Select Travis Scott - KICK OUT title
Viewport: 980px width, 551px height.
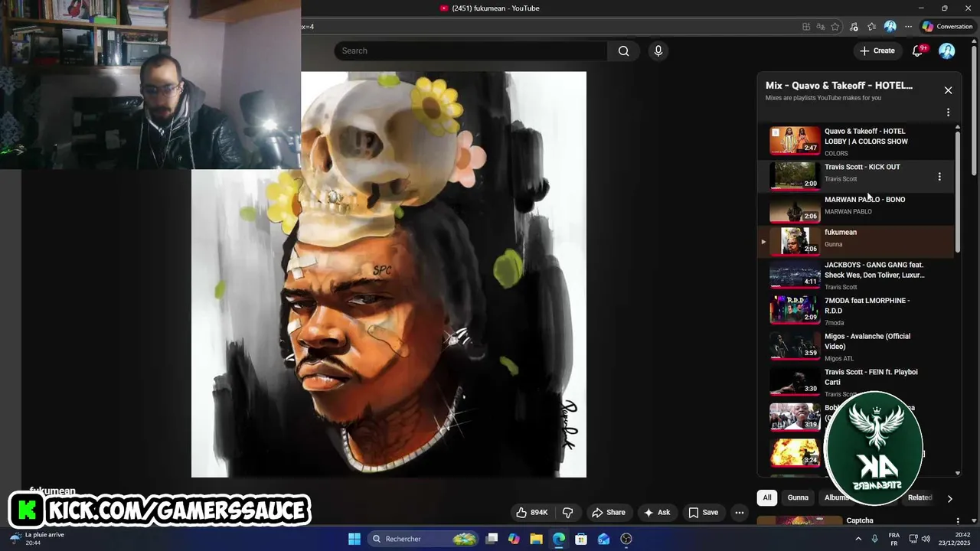point(862,167)
